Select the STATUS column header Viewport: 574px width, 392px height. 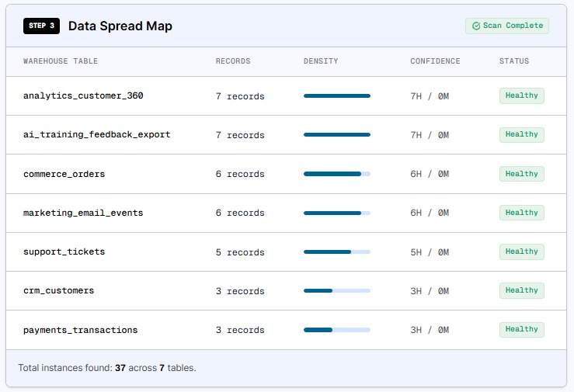(x=514, y=61)
